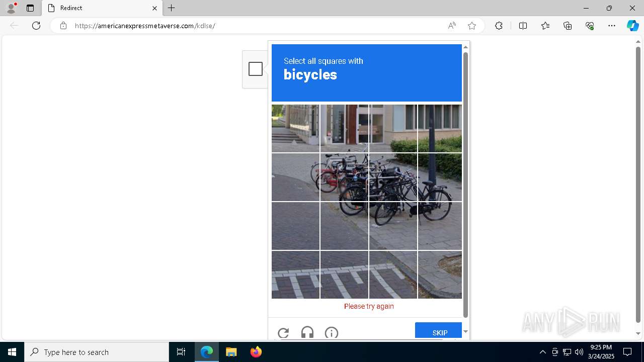Open Settings and more ellipsis menu
This screenshot has height=362, width=644.
pyautogui.click(x=612, y=26)
